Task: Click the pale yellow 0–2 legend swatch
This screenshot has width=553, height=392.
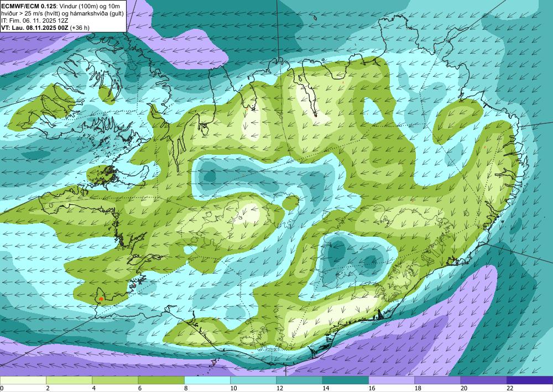Action: (x=23, y=380)
